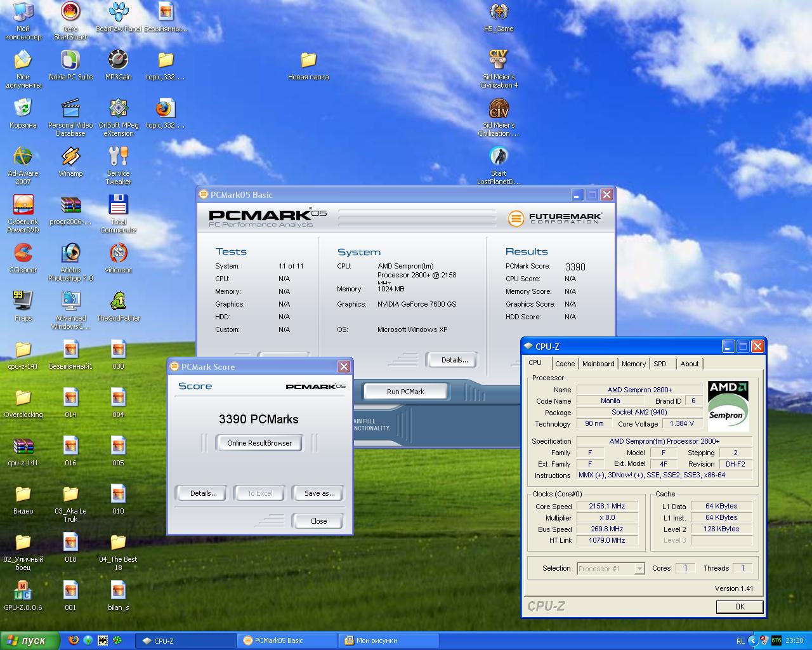This screenshot has width=812, height=650.
Task: Click OK button in CPU-Z
Action: coord(740,606)
